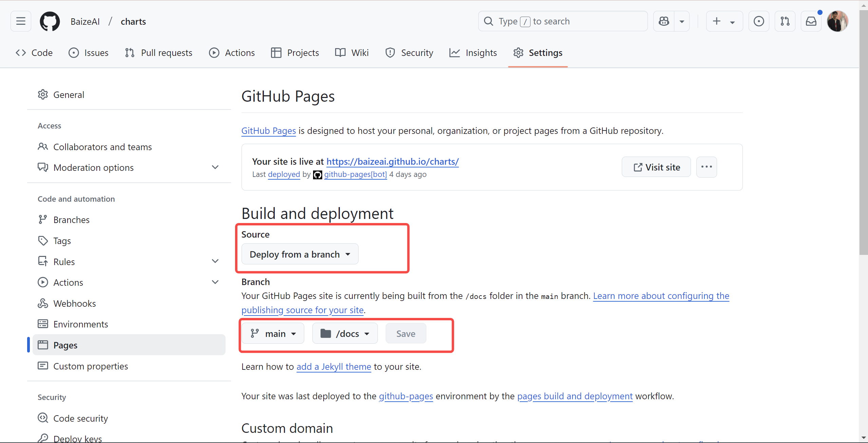Open the create new plus menu
The width and height of the screenshot is (868, 443).
(724, 21)
